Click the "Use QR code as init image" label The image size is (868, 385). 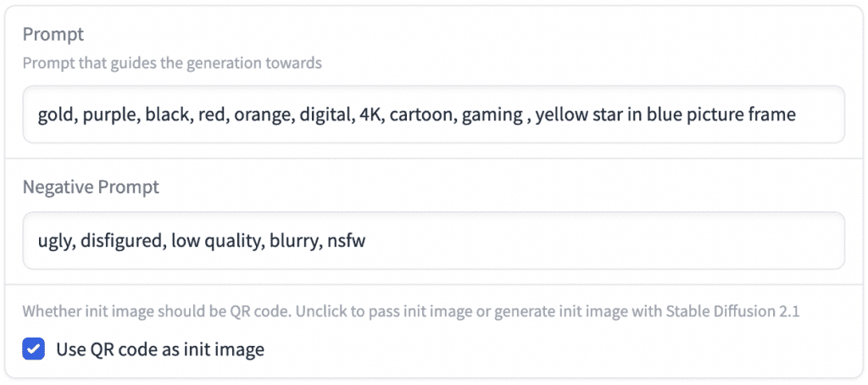[x=160, y=349]
